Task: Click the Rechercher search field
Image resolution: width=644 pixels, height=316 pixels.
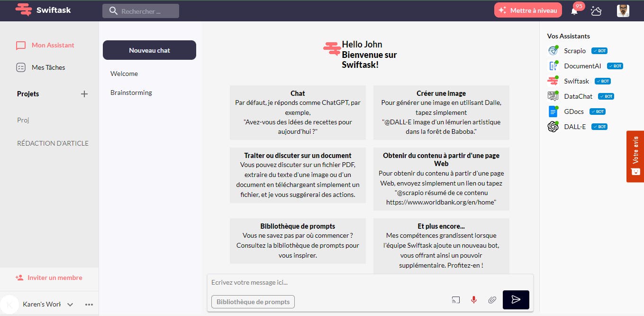Action: 141,11
